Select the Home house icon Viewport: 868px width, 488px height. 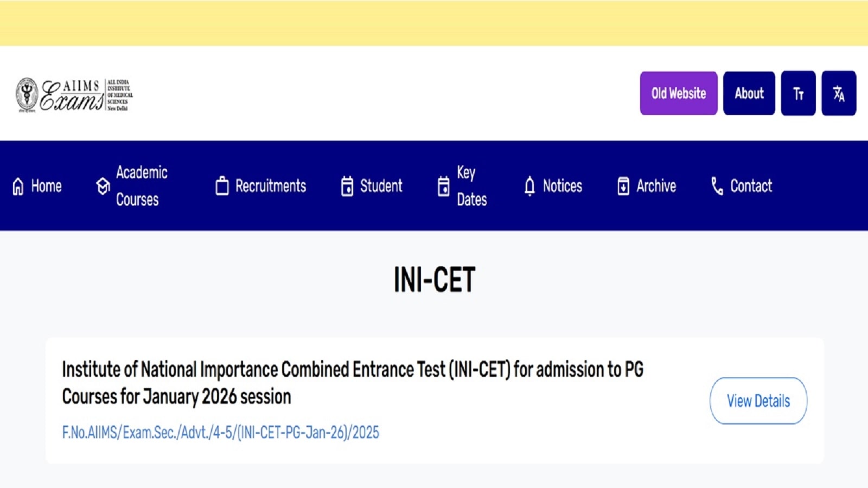click(17, 187)
